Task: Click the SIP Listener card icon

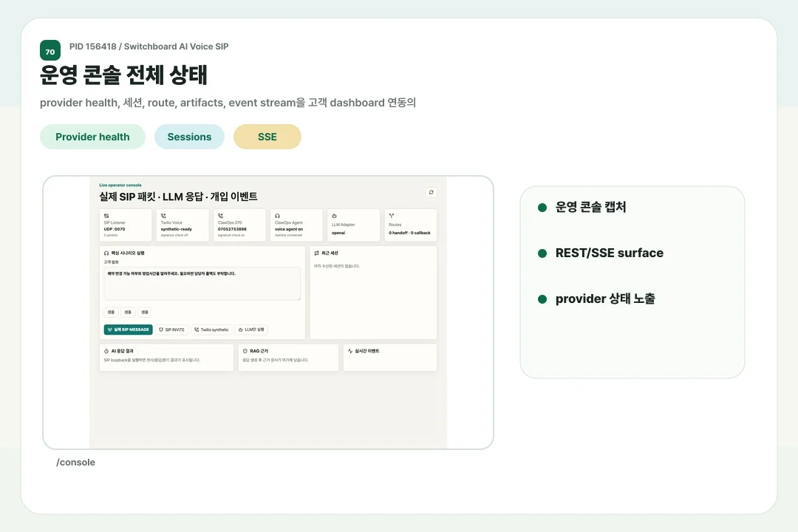Action: [106, 216]
